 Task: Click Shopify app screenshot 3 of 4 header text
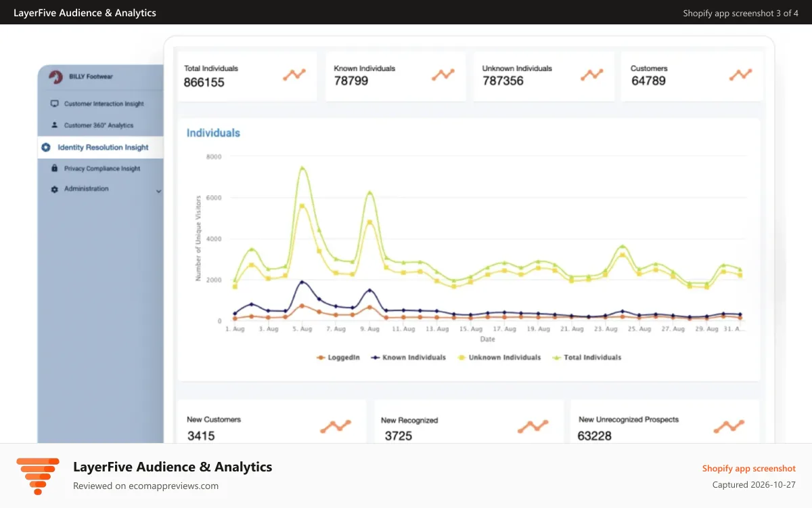pos(740,13)
